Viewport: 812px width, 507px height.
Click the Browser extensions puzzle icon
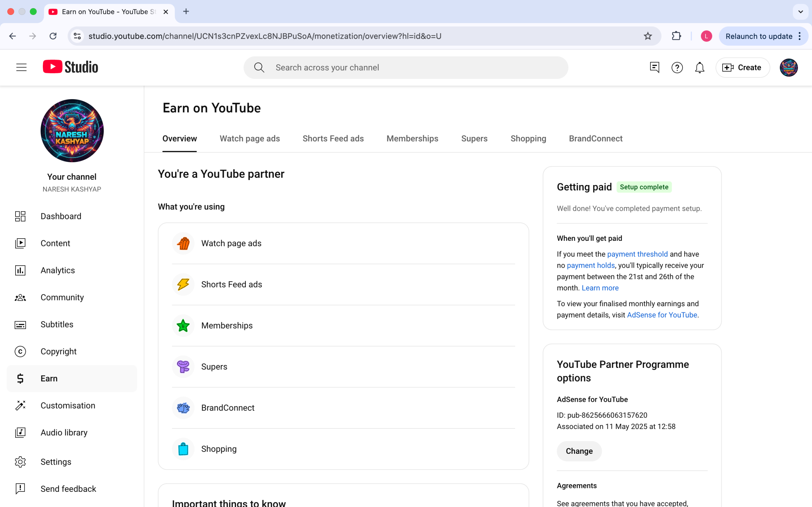pyautogui.click(x=676, y=36)
